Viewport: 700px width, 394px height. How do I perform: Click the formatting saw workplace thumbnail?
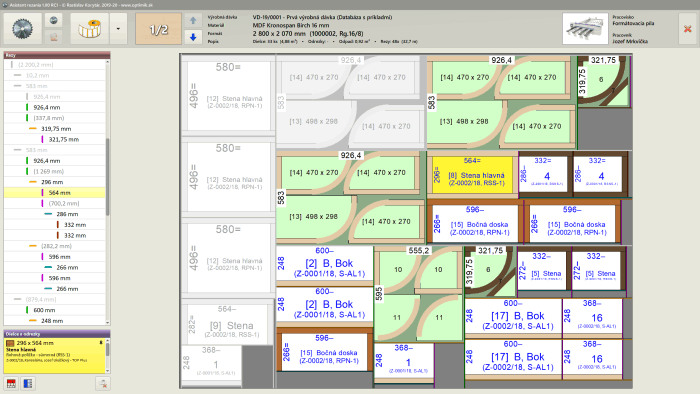point(585,29)
